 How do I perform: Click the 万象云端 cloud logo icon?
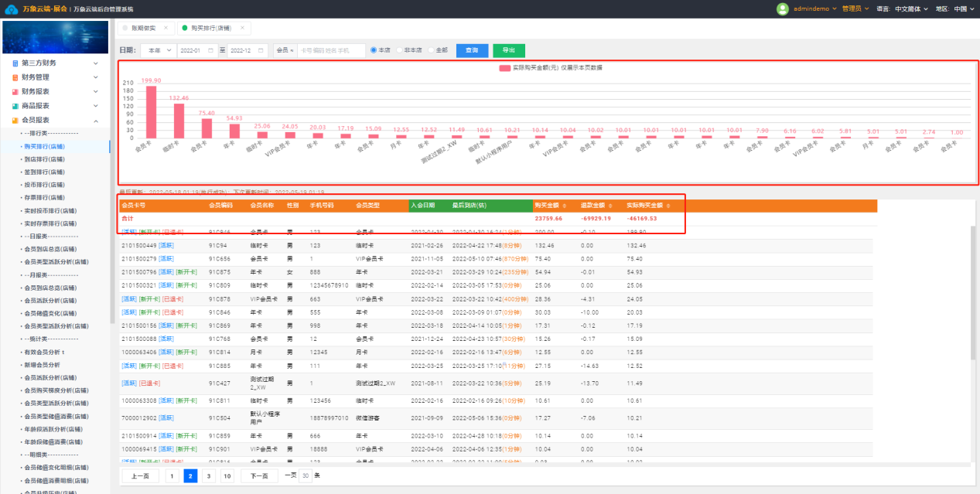coord(12,9)
